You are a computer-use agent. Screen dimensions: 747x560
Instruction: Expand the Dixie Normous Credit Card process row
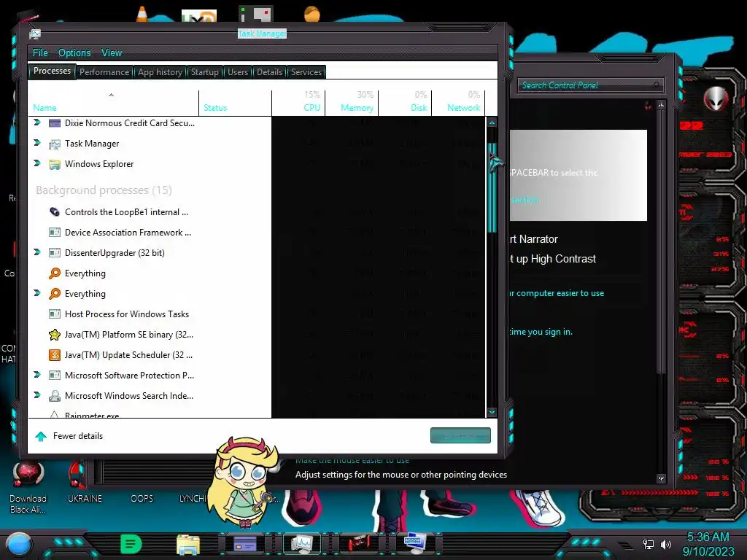pos(37,122)
